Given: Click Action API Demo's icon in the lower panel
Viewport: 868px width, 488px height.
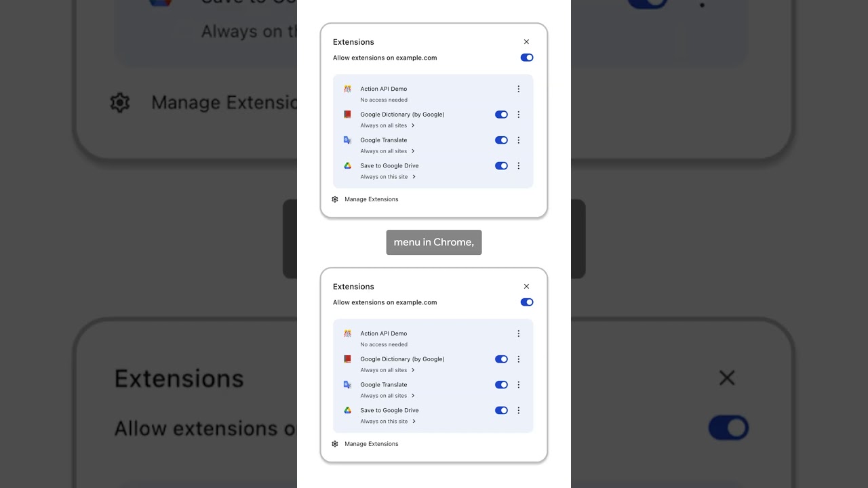Looking at the screenshot, I should (x=347, y=333).
